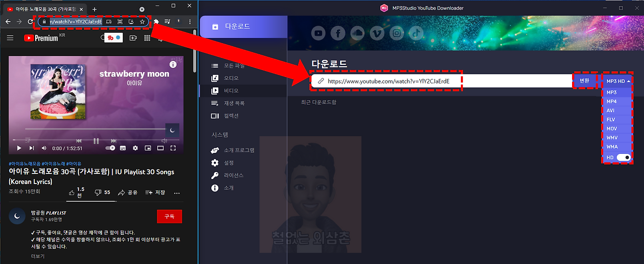Open a new Chrome tab
644x264 pixels.
95,9
